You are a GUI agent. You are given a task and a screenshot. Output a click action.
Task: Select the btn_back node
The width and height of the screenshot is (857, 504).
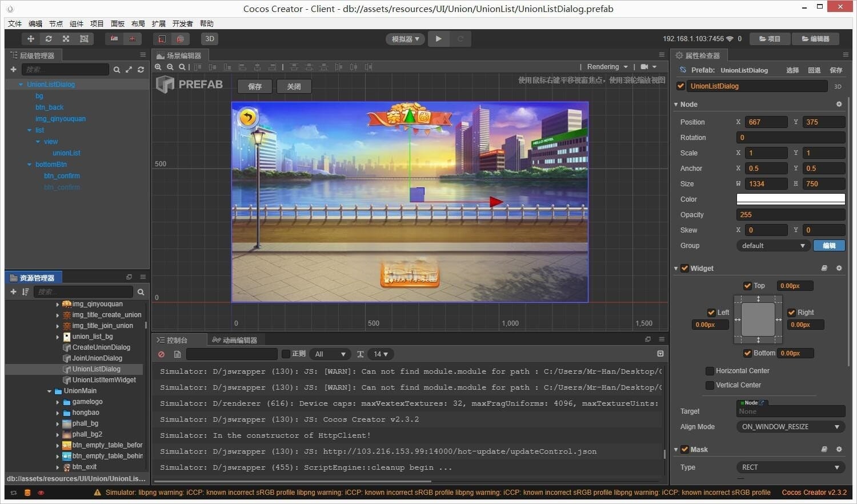(x=49, y=107)
